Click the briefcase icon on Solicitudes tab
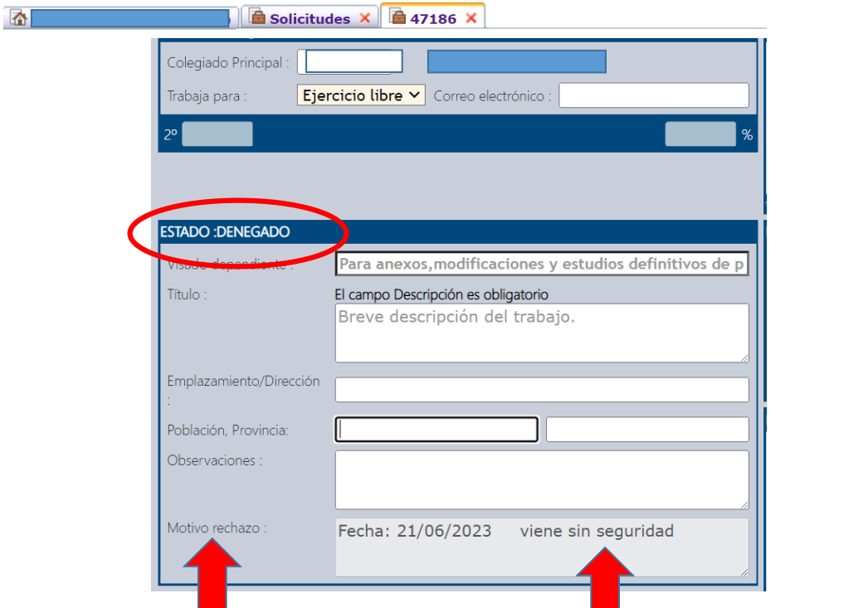The height and width of the screenshot is (608, 868). pyautogui.click(x=257, y=17)
